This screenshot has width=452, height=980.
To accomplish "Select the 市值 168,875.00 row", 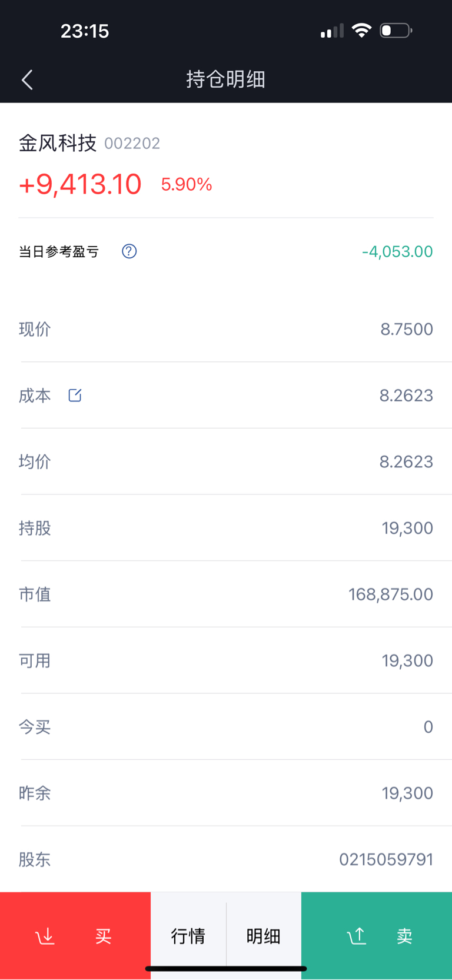I will 226,594.
